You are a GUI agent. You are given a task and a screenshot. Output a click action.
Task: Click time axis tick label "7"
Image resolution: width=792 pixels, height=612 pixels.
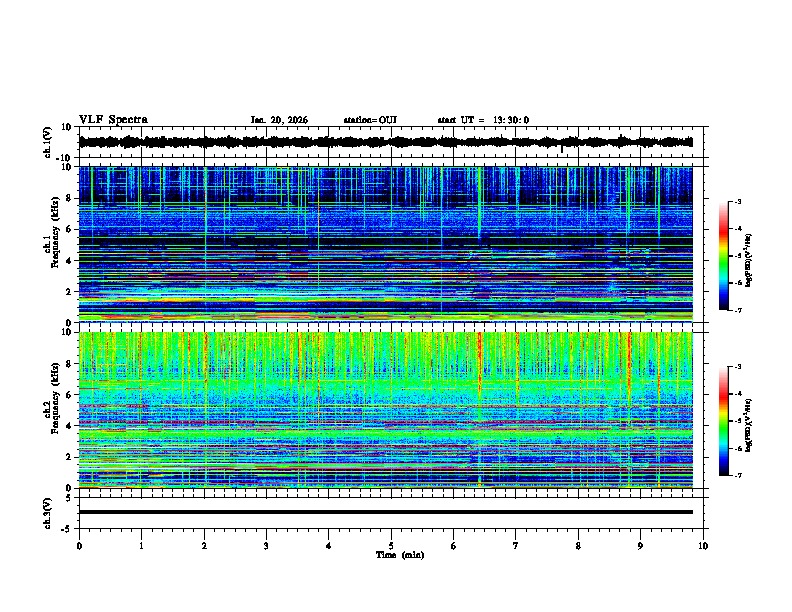tap(516, 546)
